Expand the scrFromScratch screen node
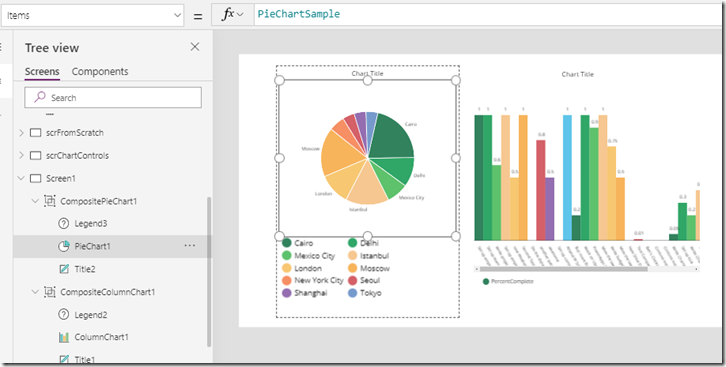Viewport: 726px width, 367px height. pos(21,133)
